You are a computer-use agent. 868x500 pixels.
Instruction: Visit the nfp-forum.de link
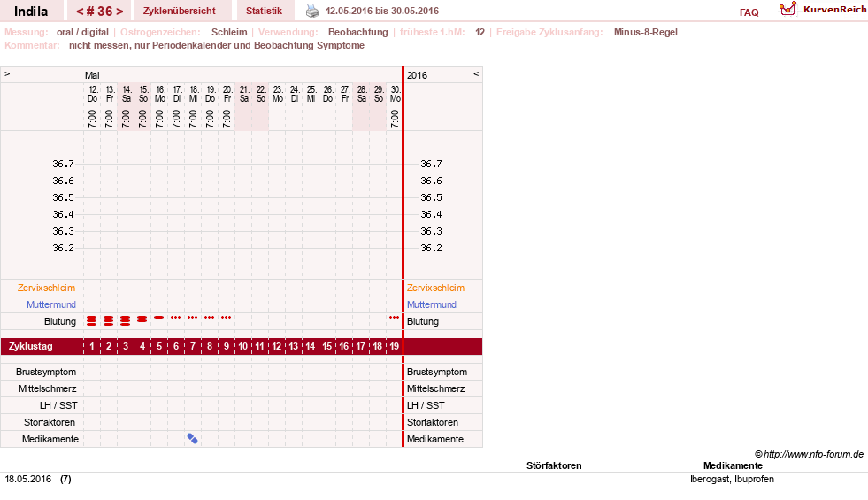point(813,454)
